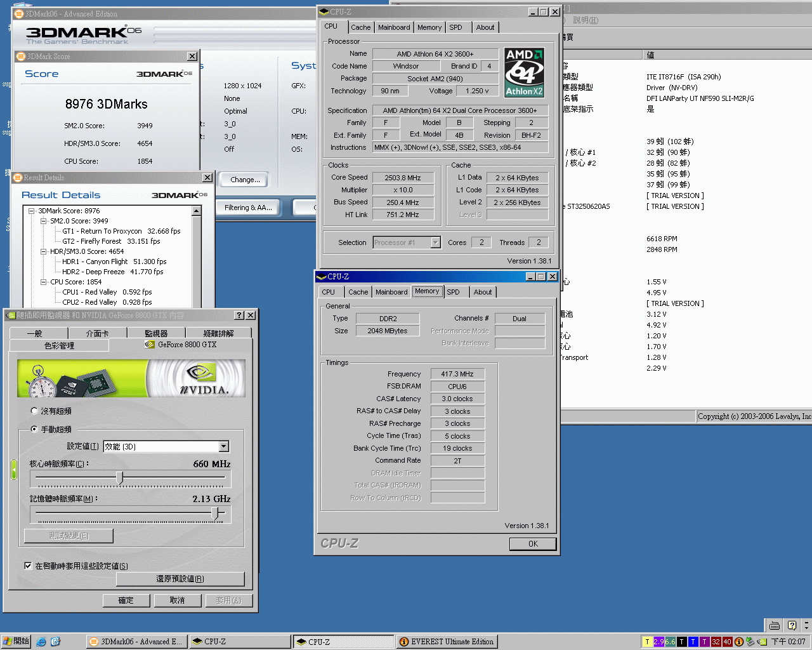Click the Core Speed 2503.8 MHz value
Screen dimensions: 812x650
click(x=403, y=178)
